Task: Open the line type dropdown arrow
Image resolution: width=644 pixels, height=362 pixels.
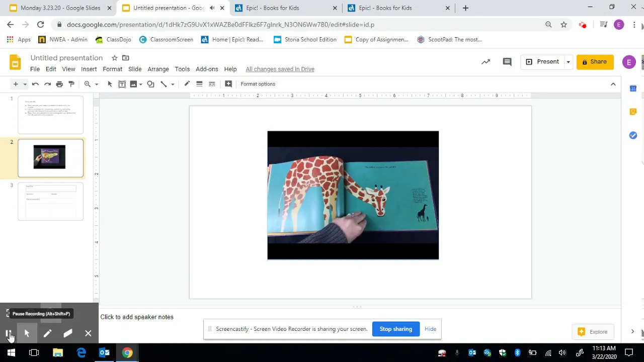Action: click(x=173, y=84)
